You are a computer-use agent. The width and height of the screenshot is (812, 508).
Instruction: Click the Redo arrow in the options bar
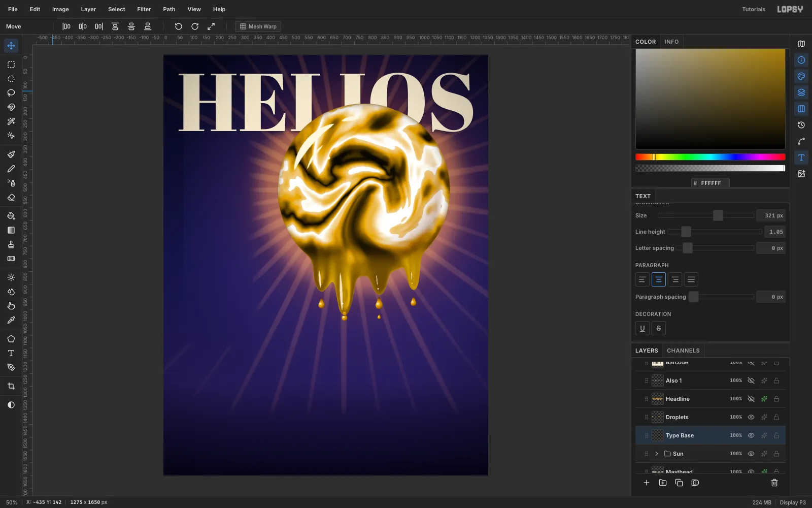tap(195, 26)
